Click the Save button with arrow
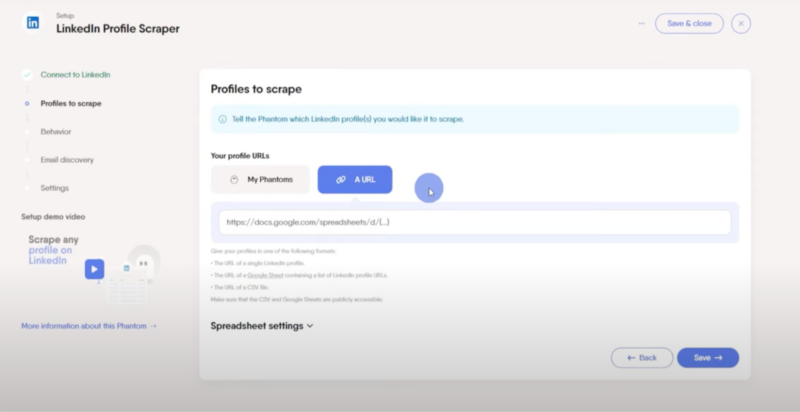 coord(708,358)
